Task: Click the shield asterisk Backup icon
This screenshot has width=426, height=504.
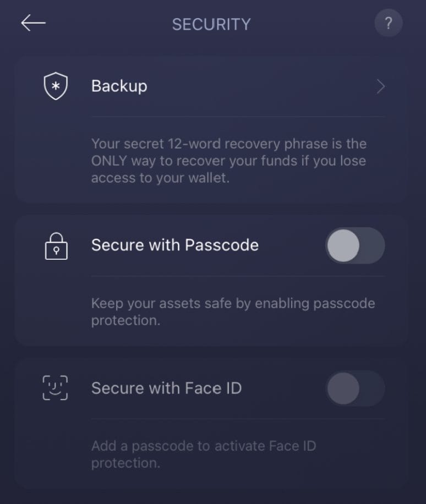Action: [56, 86]
